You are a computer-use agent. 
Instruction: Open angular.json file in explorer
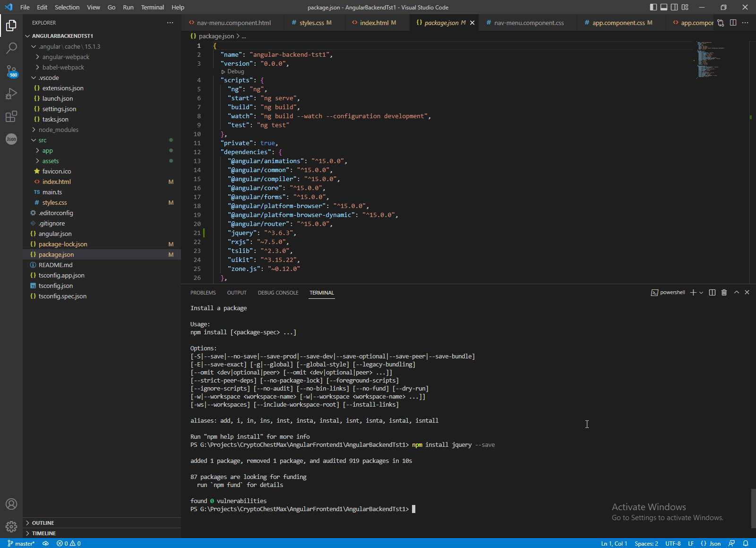click(55, 234)
